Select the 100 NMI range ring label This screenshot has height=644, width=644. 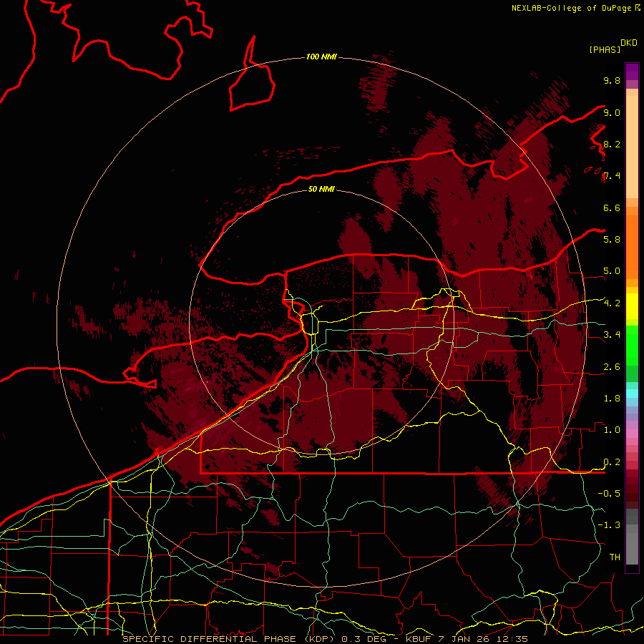[x=321, y=57]
